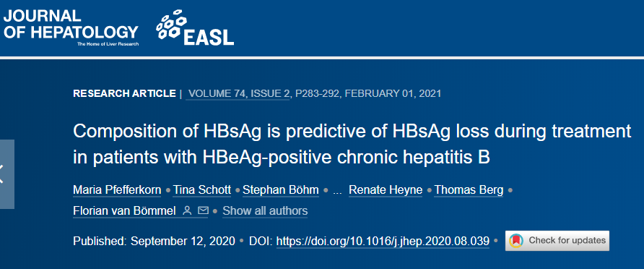
Task: Click the RESEARCH ARTICLE label
Action: (124, 93)
